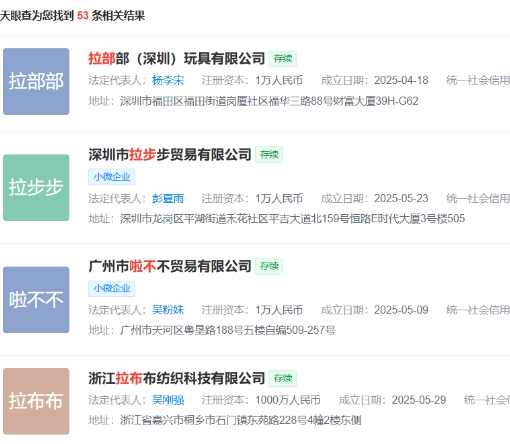Open legal representative 彭夏雨 profile
Viewport: 510px width, 444px height.
coord(168,198)
